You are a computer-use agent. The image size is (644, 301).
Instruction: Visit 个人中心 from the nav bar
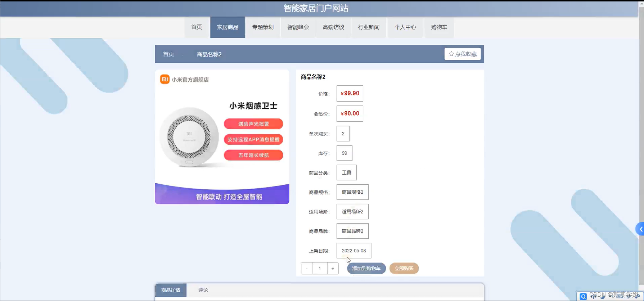pyautogui.click(x=405, y=27)
